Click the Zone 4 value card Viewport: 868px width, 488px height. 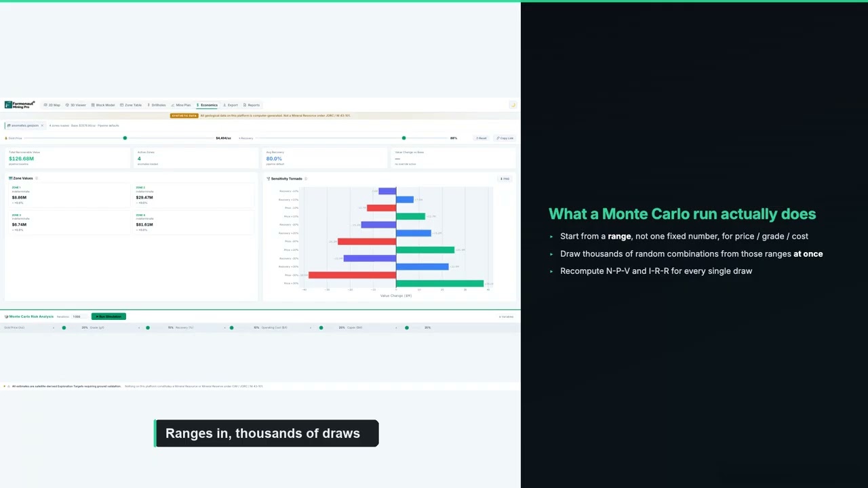pos(194,222)
